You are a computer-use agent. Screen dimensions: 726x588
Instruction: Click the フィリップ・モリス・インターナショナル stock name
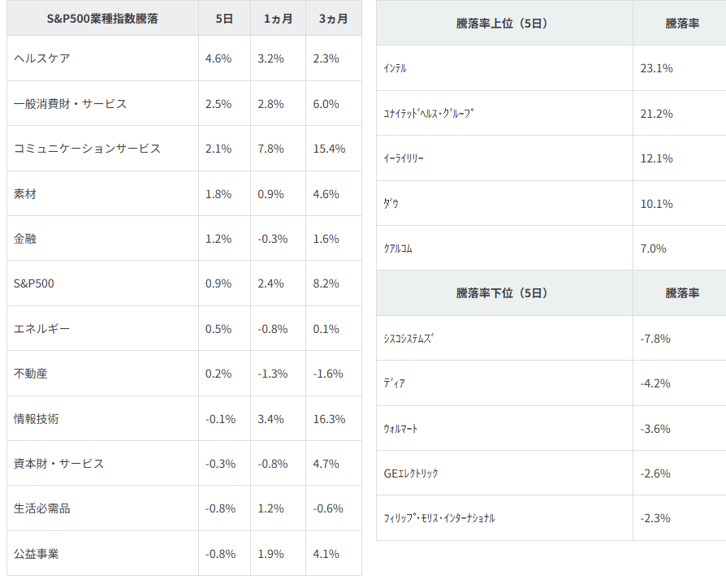pyautogui.click(x=439, y=518)
